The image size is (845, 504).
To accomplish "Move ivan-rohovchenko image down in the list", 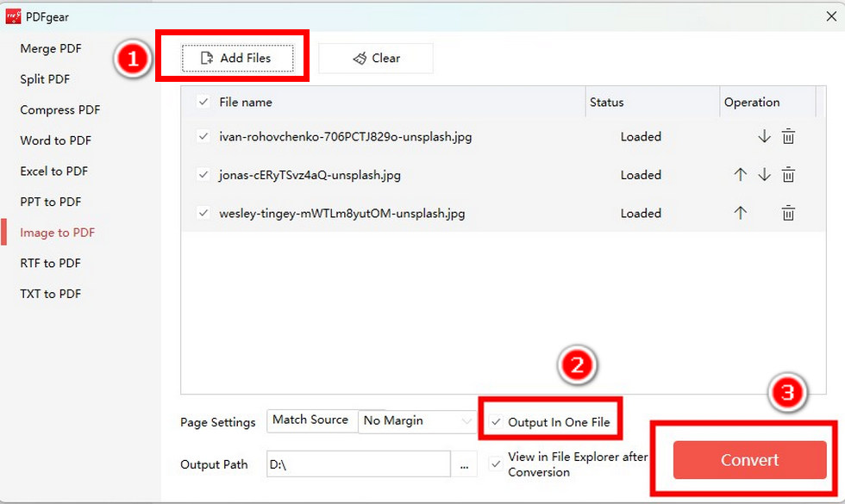I will click(764, 136).
